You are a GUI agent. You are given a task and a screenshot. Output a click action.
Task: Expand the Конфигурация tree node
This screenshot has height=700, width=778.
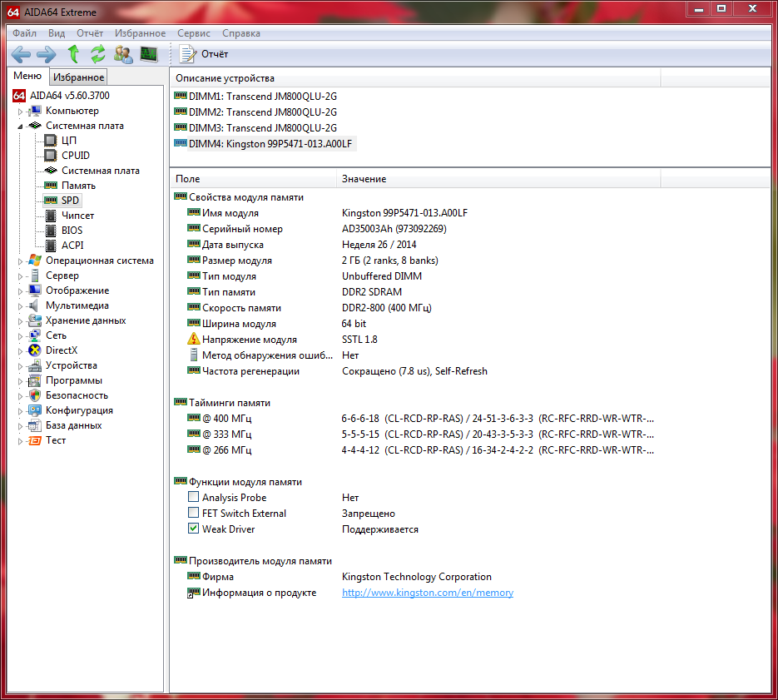pyautogui.click(x=20, y=411)
